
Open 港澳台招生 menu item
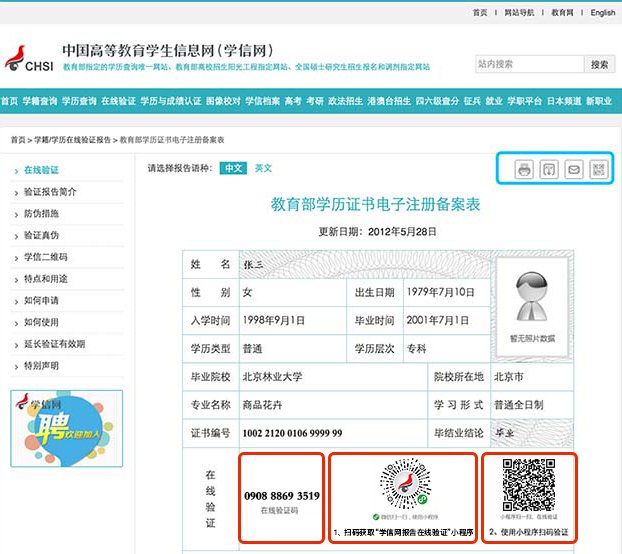[389, 101]
